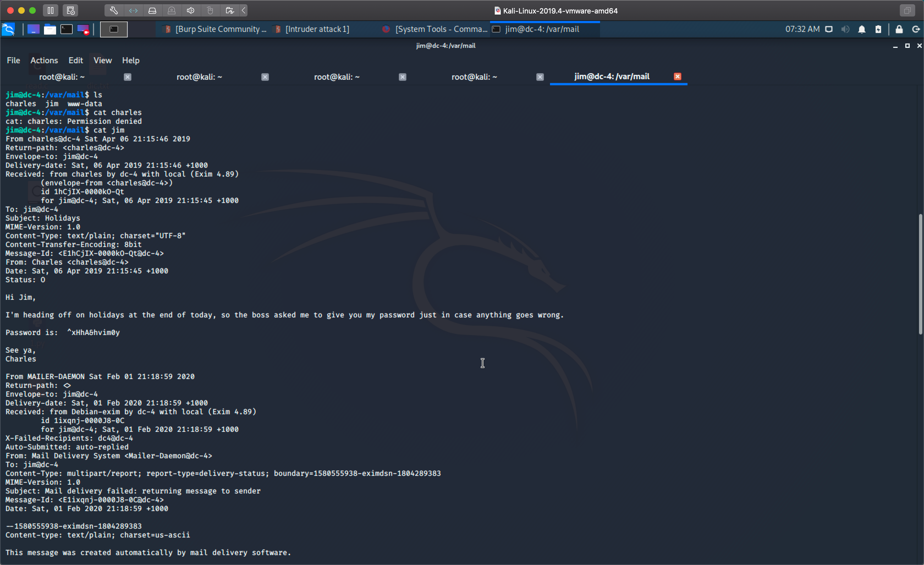Click the lock screen padlock icon
Image resolution: width=924 pixels, height=565 pixels.
pyautogui.click(x=899, y=29)
